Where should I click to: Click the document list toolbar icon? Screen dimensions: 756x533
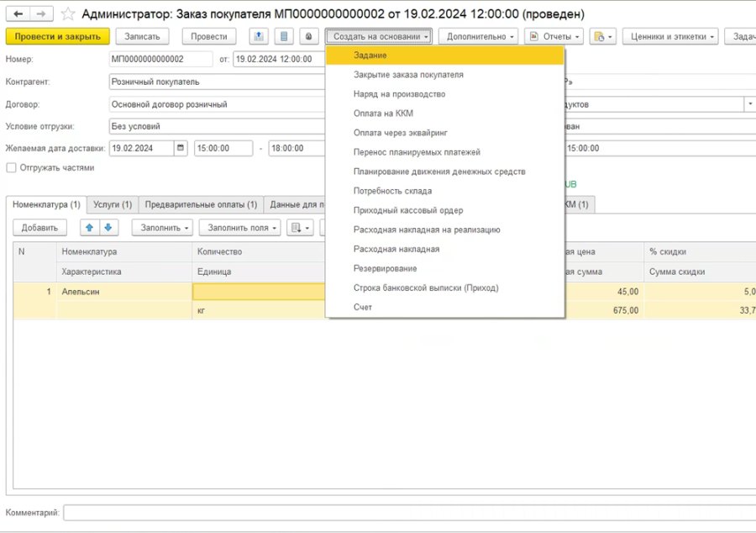284,36
